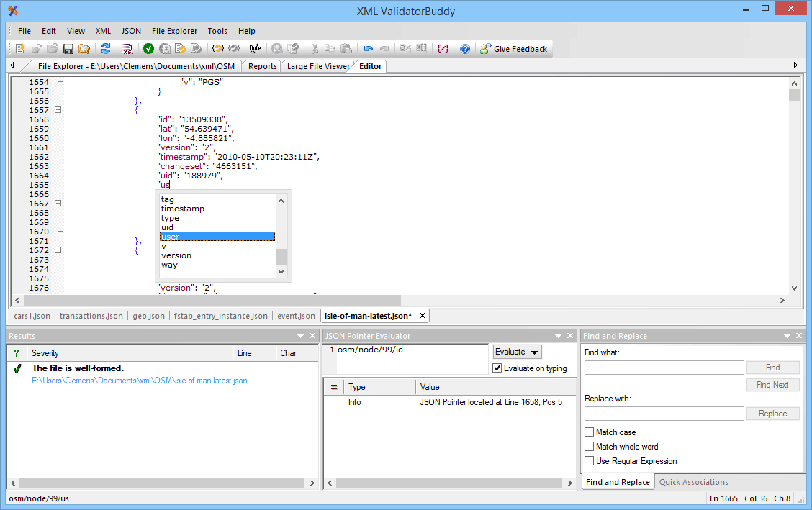Click the Find button

point(772,368)
